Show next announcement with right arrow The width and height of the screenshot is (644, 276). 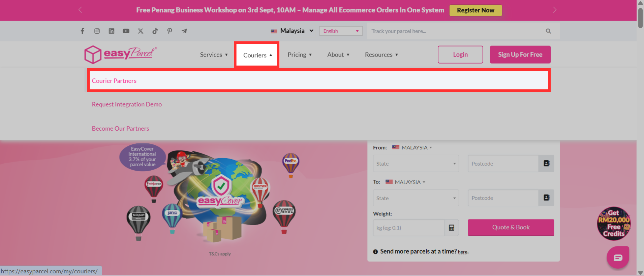pyautogui.click(x=555, y=10)
